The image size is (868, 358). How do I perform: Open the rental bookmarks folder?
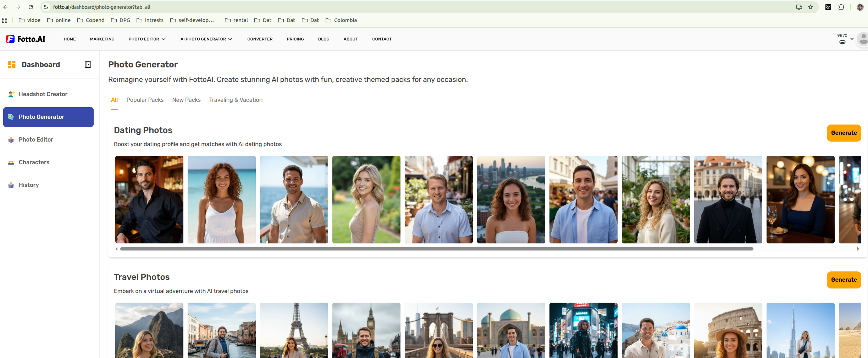tap(236, 20)
